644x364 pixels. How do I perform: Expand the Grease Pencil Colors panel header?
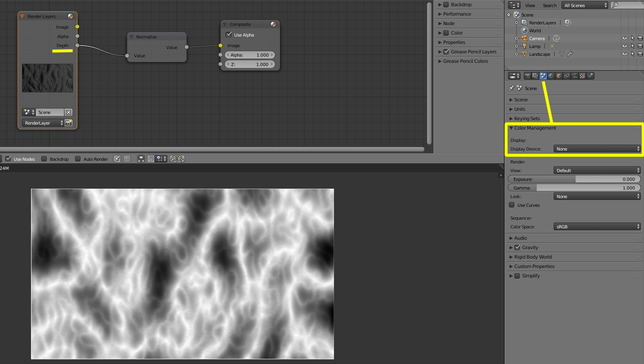coord(465,61)
